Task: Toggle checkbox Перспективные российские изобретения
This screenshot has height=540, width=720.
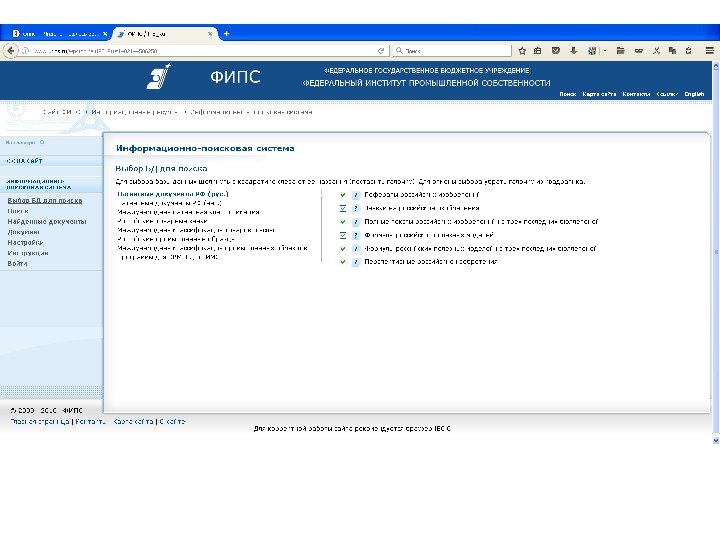Action: [x=343, y=262]
